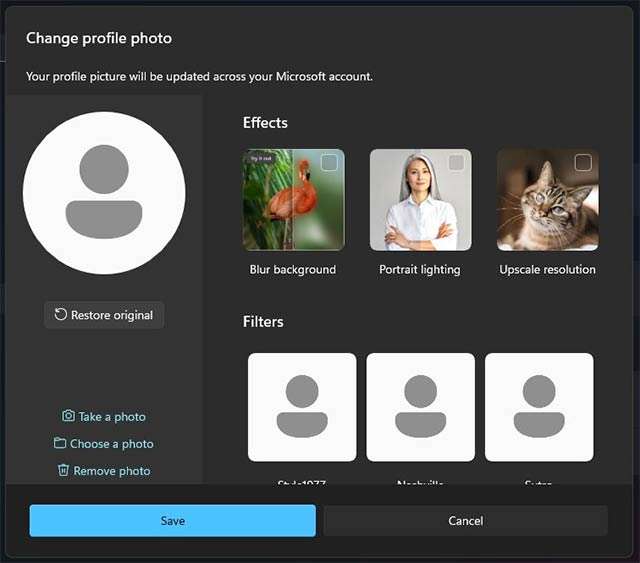Apply the Sutro filter preview
This screenshot has height=563, width=640.
539,407
